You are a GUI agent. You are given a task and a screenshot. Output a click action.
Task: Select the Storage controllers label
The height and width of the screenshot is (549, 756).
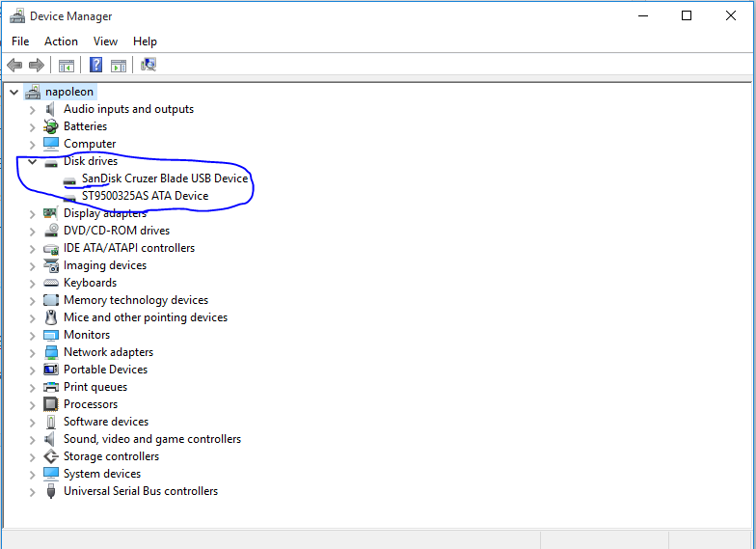(x=112, y=456)
